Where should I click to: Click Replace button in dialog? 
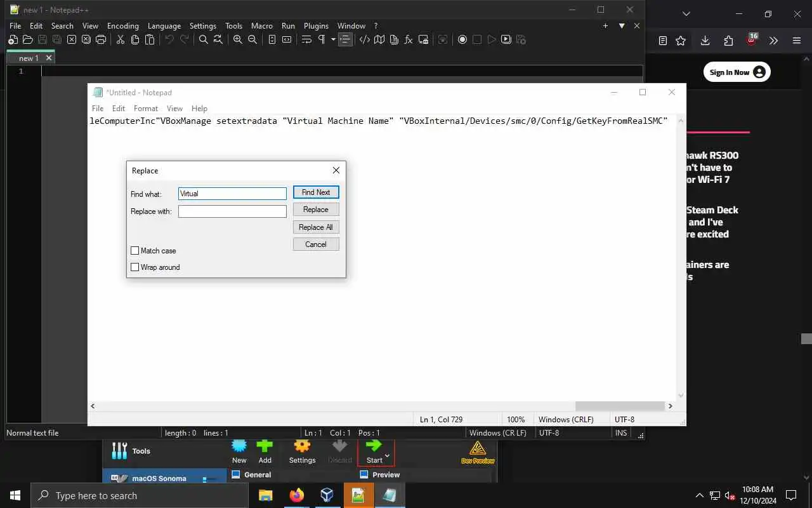click(x=316, y=210)
